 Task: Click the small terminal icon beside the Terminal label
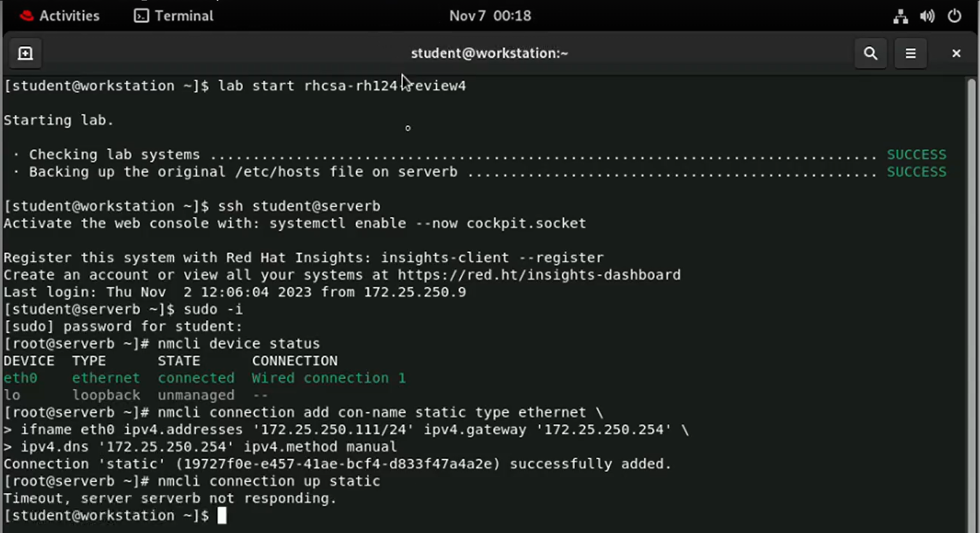(141, 16)
